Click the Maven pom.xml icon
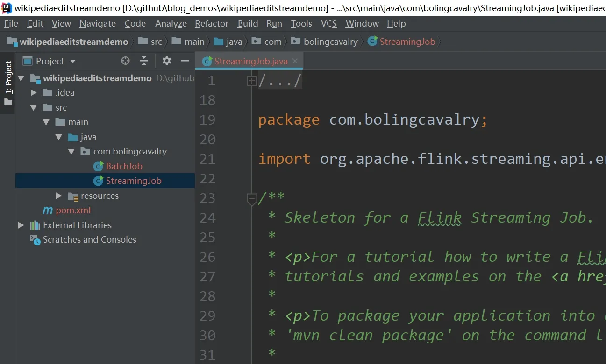This screenshot has width=606, height=364. pyautogui.click(x=48, y=210)
